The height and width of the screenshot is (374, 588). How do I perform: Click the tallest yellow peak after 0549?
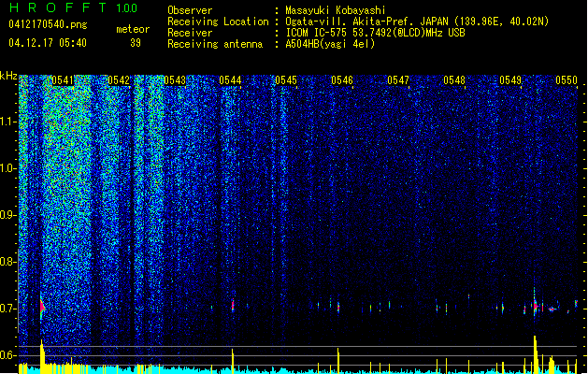click(536, 354)
